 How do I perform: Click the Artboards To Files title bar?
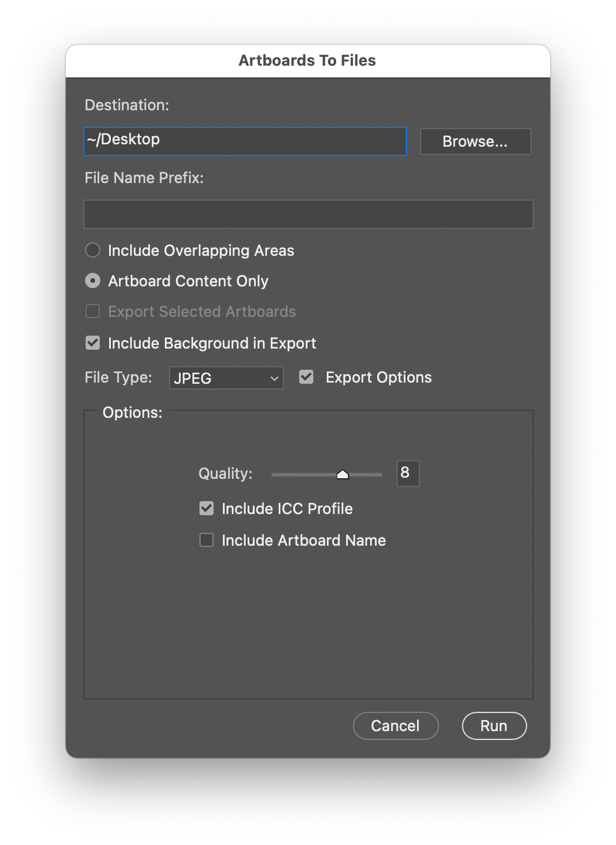[307, 60]
